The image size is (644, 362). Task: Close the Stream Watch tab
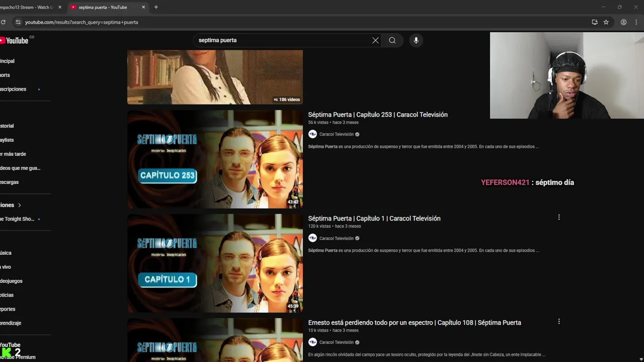[x=60, y=7]
